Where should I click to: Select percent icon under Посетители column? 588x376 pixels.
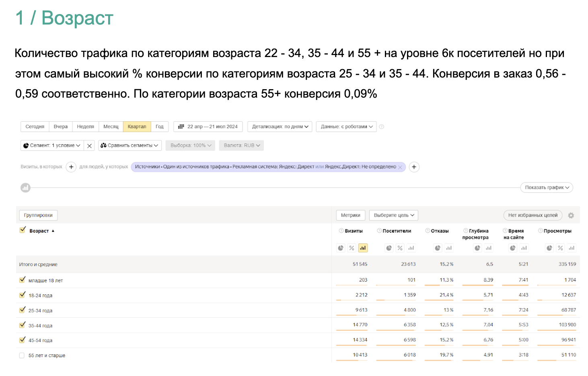tap(400, 248)
